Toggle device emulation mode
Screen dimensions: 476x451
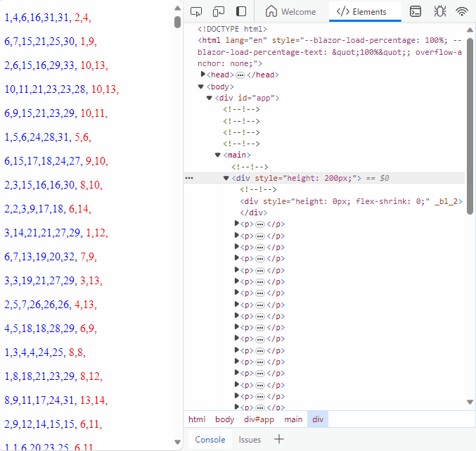point(219,11)
